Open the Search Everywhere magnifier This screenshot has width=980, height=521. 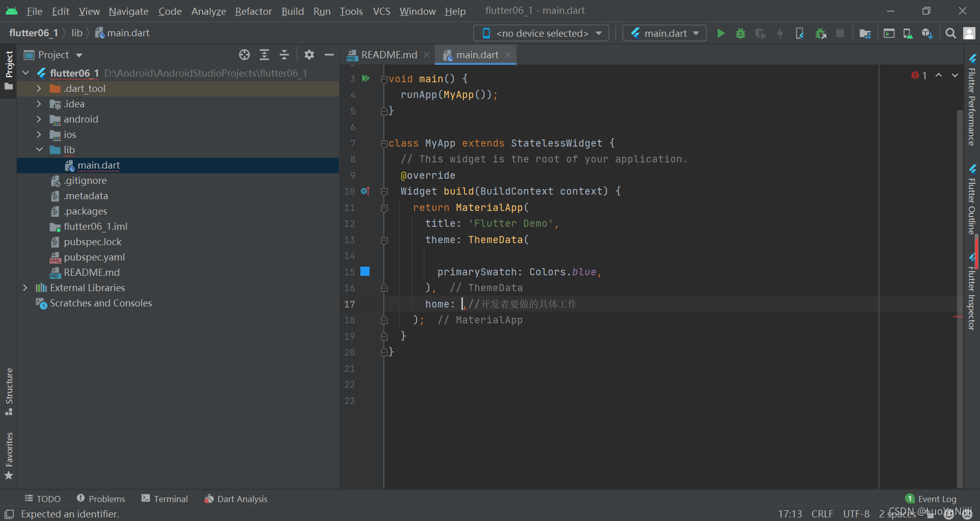(x=950, y=33)
